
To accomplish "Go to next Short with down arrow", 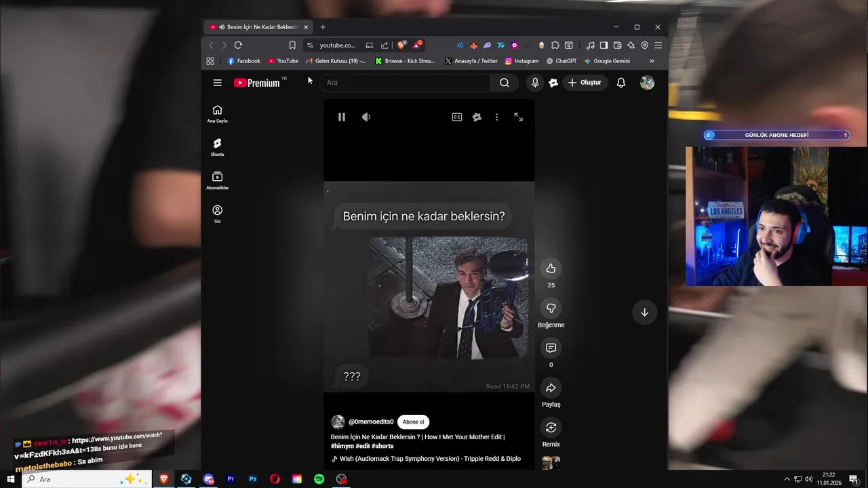I will tap(644, 312).
